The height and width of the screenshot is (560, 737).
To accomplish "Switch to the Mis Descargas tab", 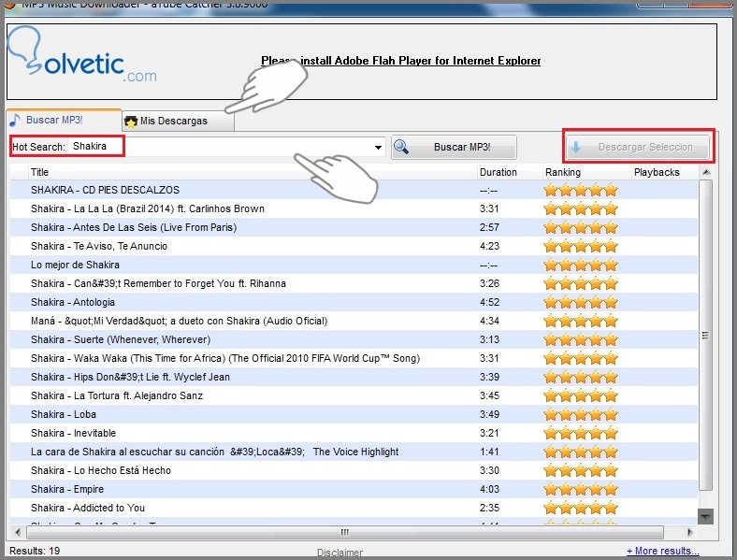I will coord(178,122).
